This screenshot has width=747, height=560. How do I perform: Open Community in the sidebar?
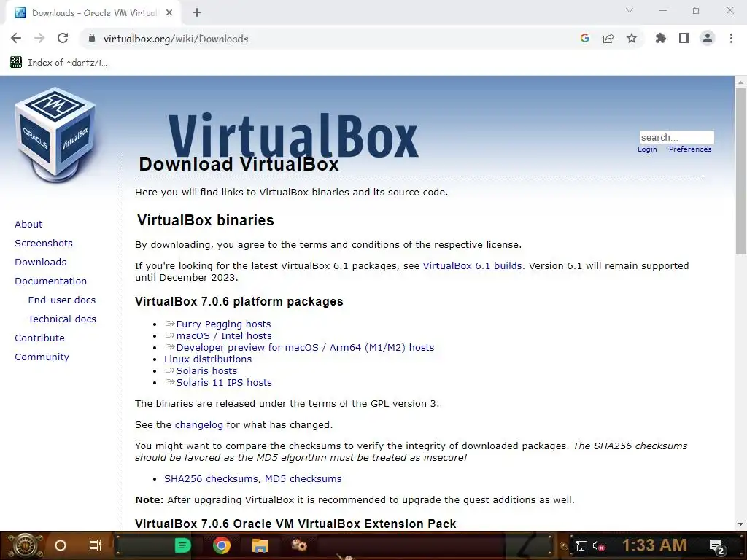click(42, 357)
